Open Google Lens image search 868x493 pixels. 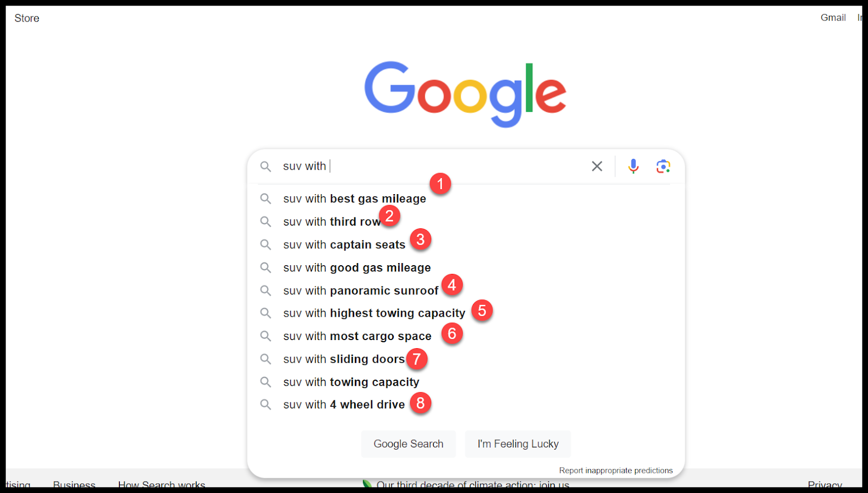click(x=663, y=166)
